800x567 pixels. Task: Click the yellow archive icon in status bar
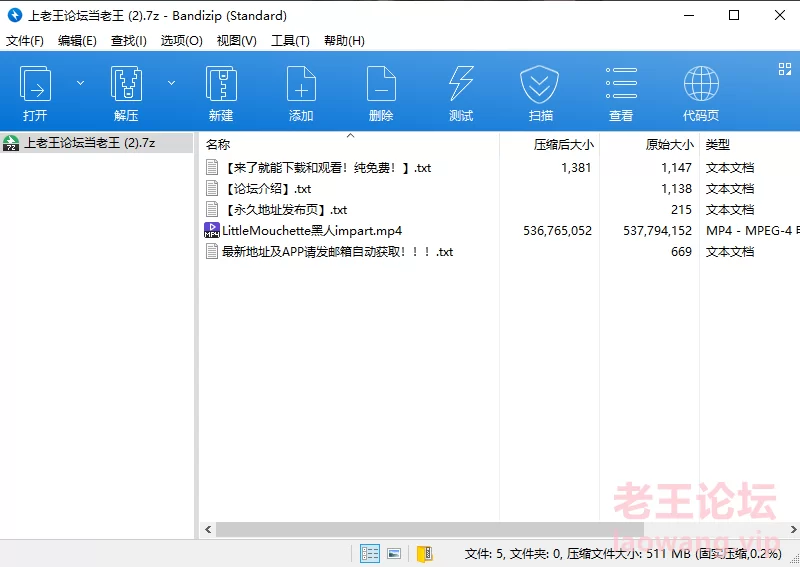(x=424, y=554)
